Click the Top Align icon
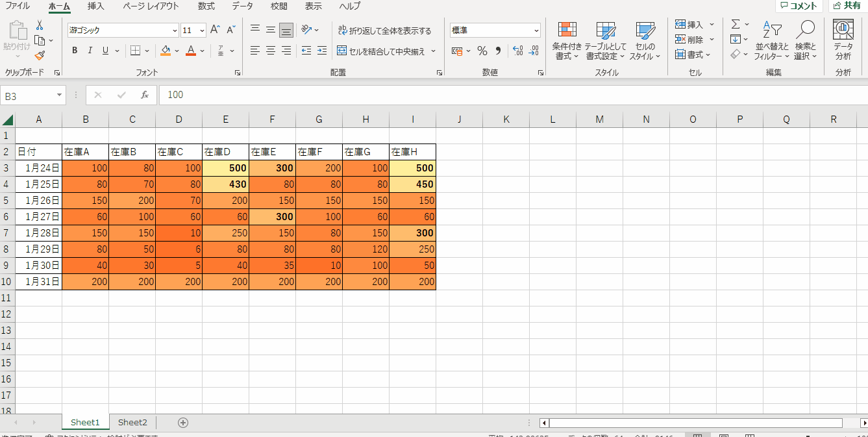 pyautogui.click(x=255, y=30)
